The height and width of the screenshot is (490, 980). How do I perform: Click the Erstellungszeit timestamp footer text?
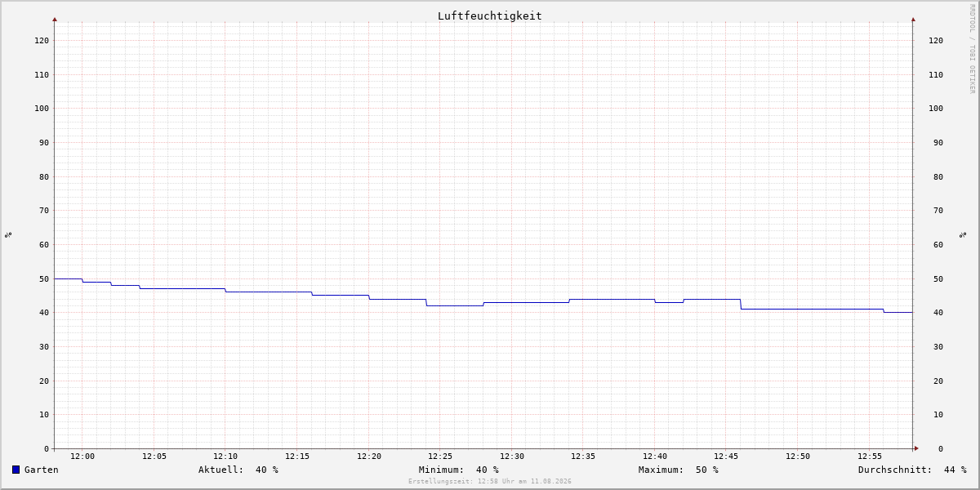(490, 481)
